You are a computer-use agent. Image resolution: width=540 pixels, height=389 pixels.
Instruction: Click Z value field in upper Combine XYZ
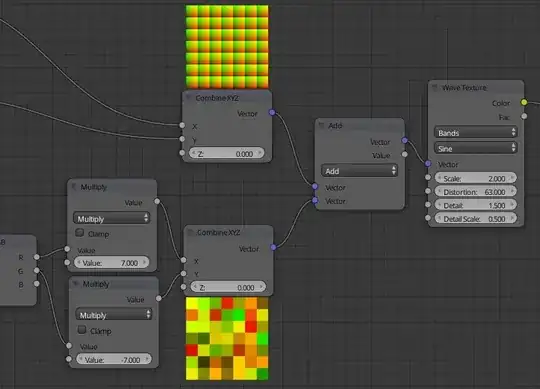[227, 153]
